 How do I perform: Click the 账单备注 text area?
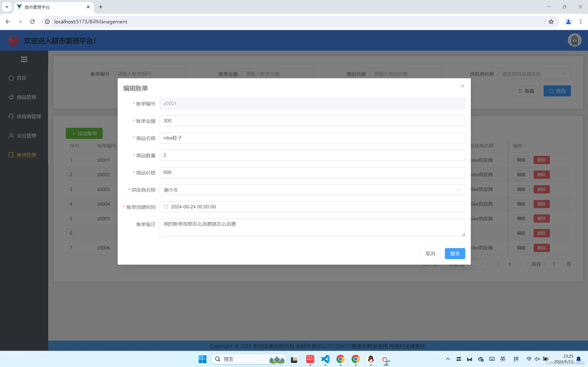click(x=312, y=227)
